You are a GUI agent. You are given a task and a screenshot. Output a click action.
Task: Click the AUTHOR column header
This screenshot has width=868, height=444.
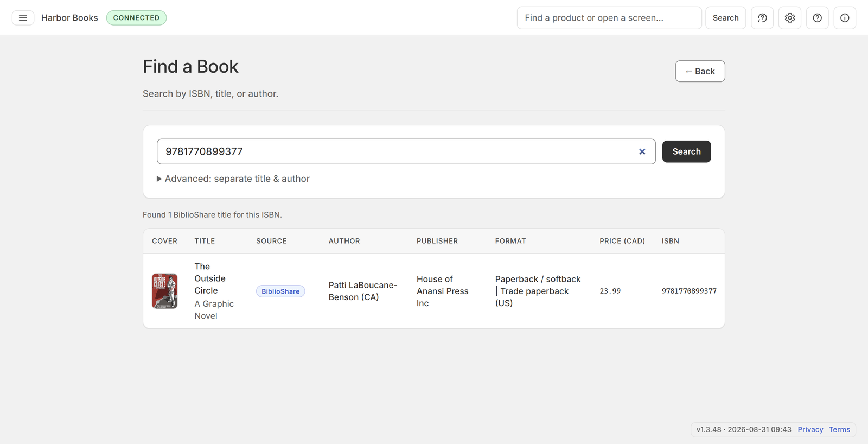pos(344,241)
